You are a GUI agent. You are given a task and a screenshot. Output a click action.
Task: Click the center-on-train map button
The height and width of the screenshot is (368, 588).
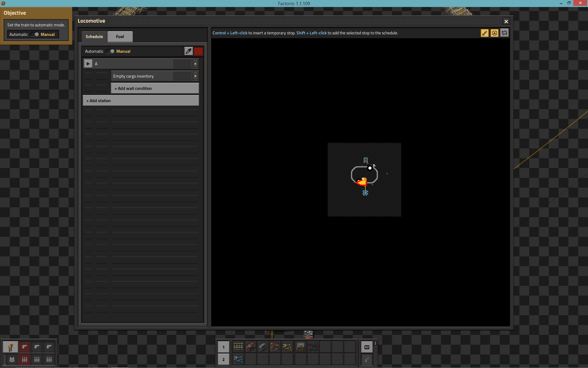494,33
